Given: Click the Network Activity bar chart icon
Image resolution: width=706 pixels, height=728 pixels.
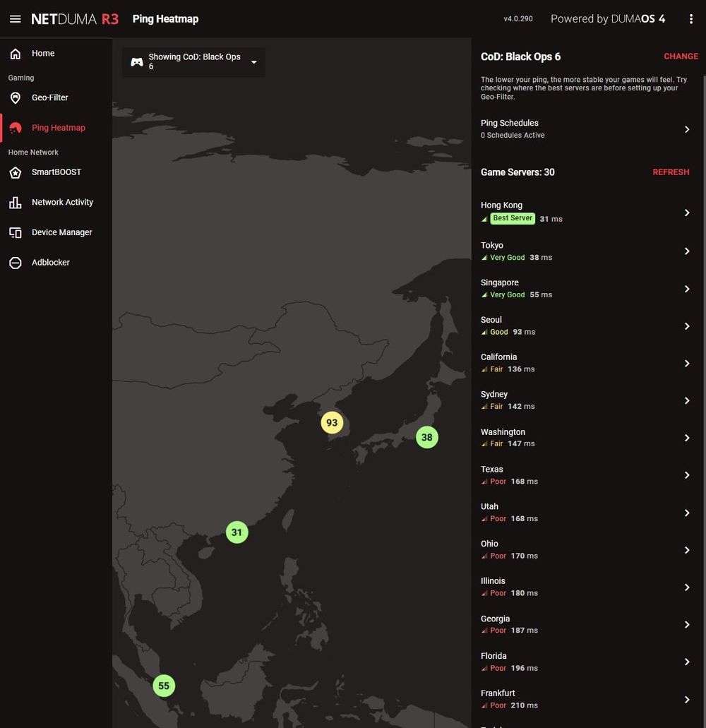Looking at the screenshot, I should pyautogui.click(x=16, y=203).
